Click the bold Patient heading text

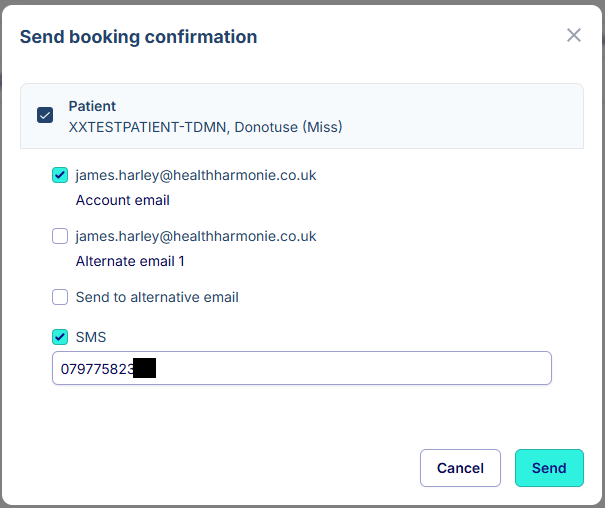(x=92, y=106)
